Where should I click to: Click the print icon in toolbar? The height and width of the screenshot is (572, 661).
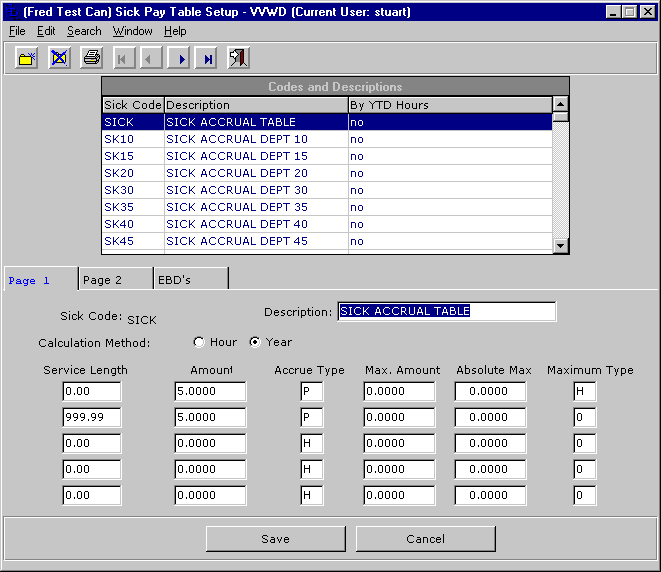(91, 58)
